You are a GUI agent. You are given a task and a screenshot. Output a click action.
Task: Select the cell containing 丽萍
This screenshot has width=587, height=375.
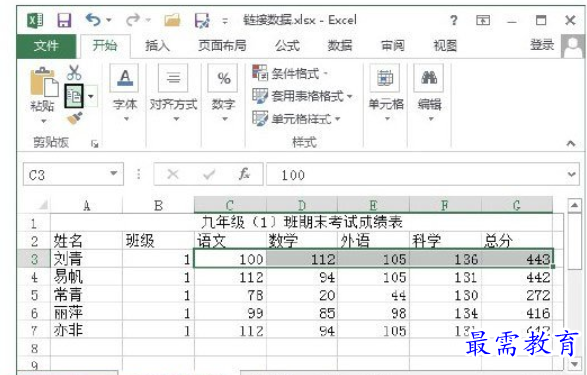point(86,313)
